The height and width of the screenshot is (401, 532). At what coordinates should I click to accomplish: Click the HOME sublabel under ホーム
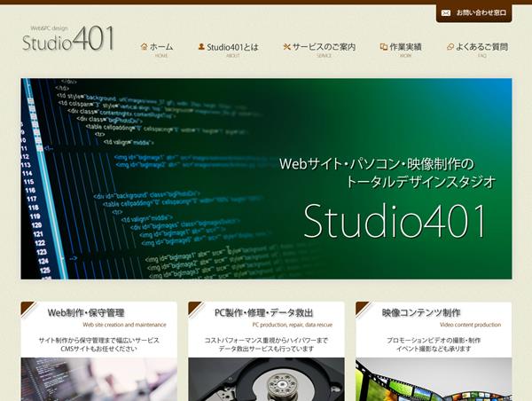(x=161, y=56)
